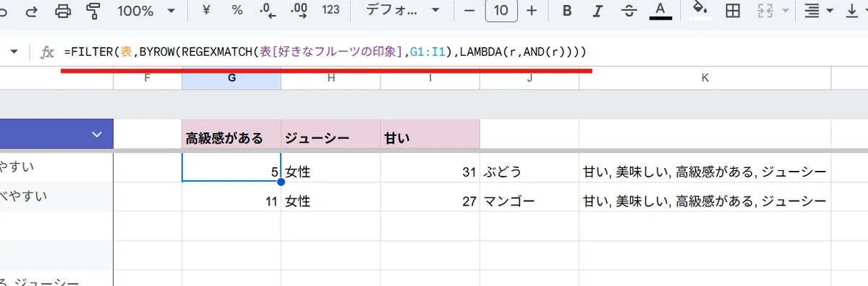Select column H header
This screenshot has height=286, width=868.
point(331,78)
